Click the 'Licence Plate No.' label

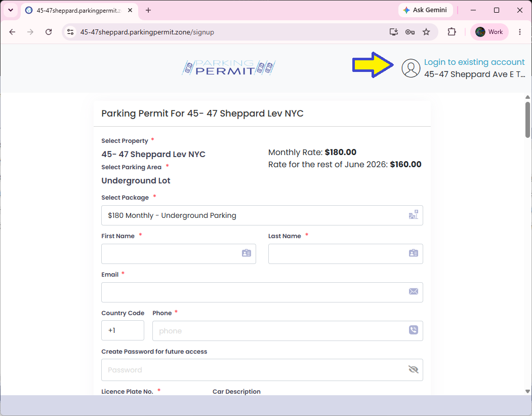[x=127, y=392]
